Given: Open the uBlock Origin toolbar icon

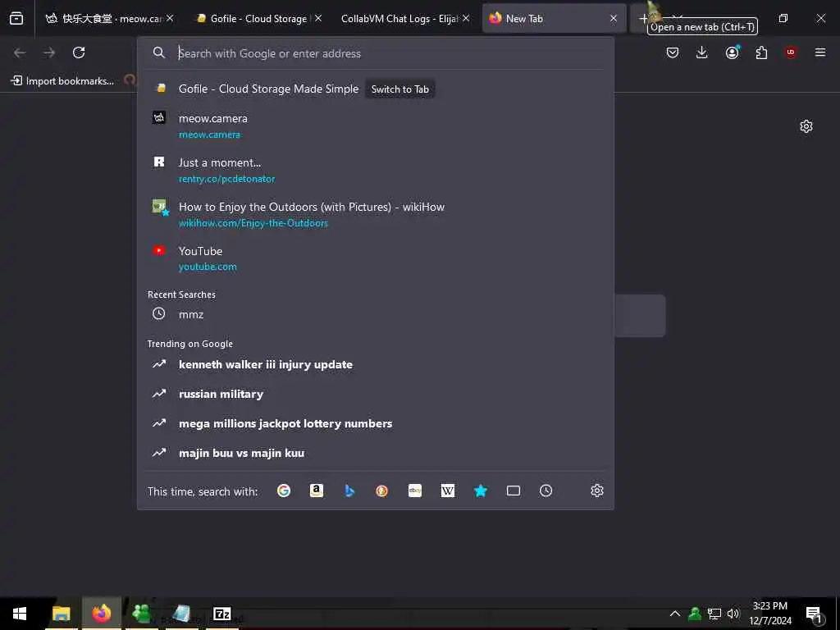Looking at the screenshot, I should tap(791, 52).
